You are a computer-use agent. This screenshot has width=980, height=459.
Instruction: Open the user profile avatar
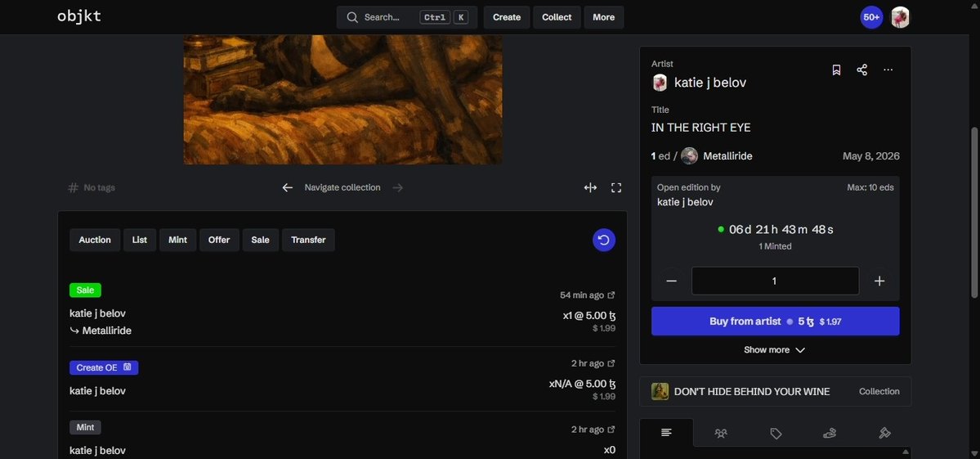click(900, 17)
